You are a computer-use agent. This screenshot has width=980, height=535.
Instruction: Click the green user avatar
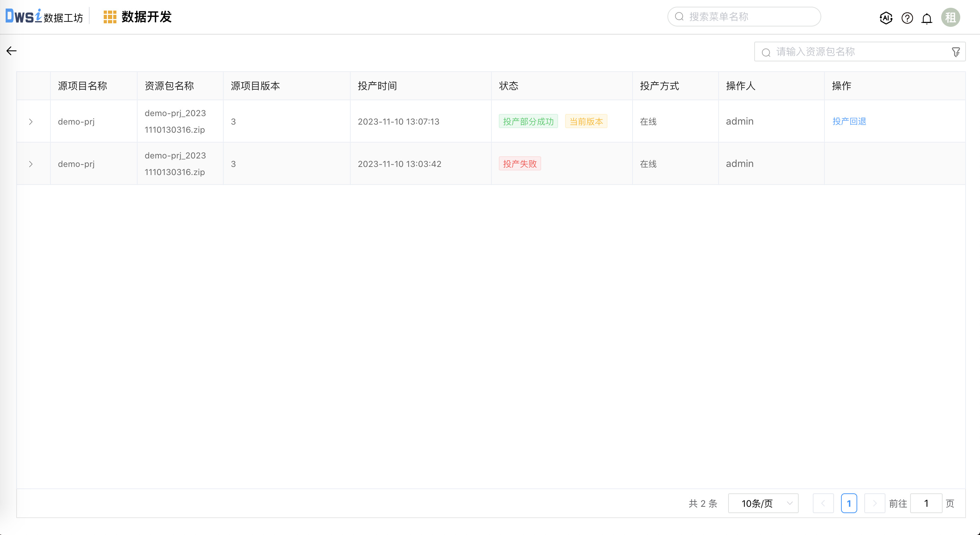point(950,18)
